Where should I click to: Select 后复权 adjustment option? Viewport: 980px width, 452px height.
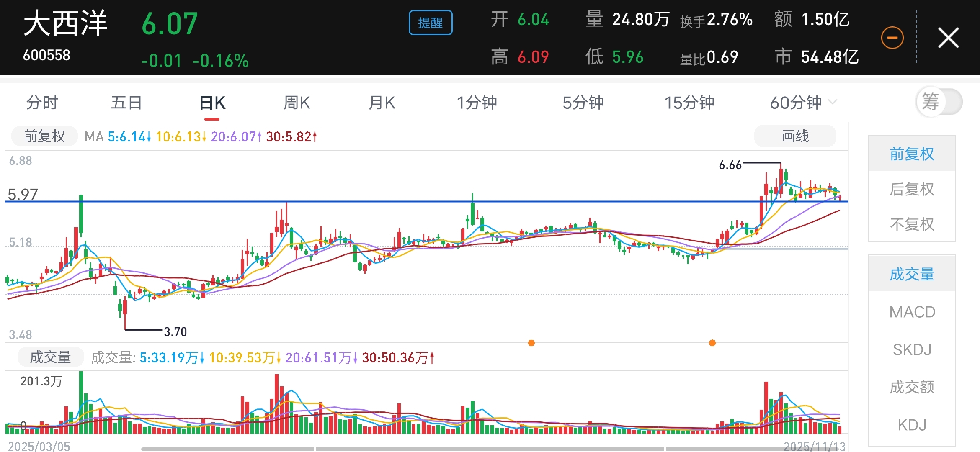click(x=912, y=189)
